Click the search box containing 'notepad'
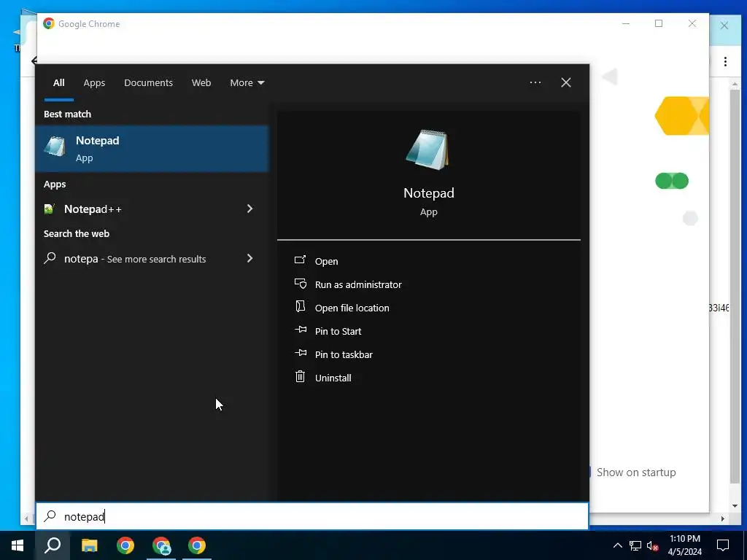 [312, 516]
